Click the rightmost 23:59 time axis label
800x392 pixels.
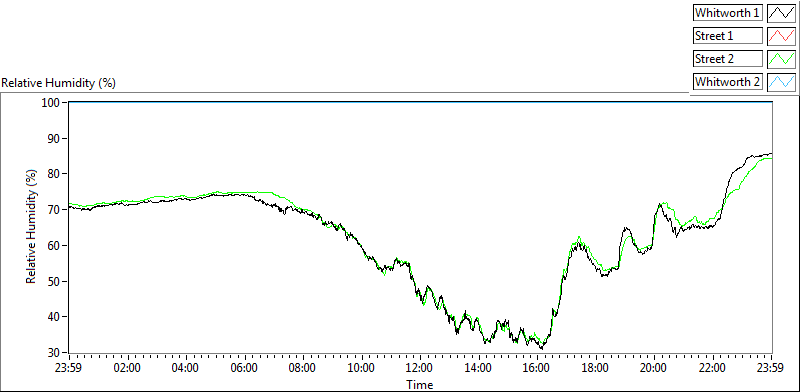(x=771, y=367)
